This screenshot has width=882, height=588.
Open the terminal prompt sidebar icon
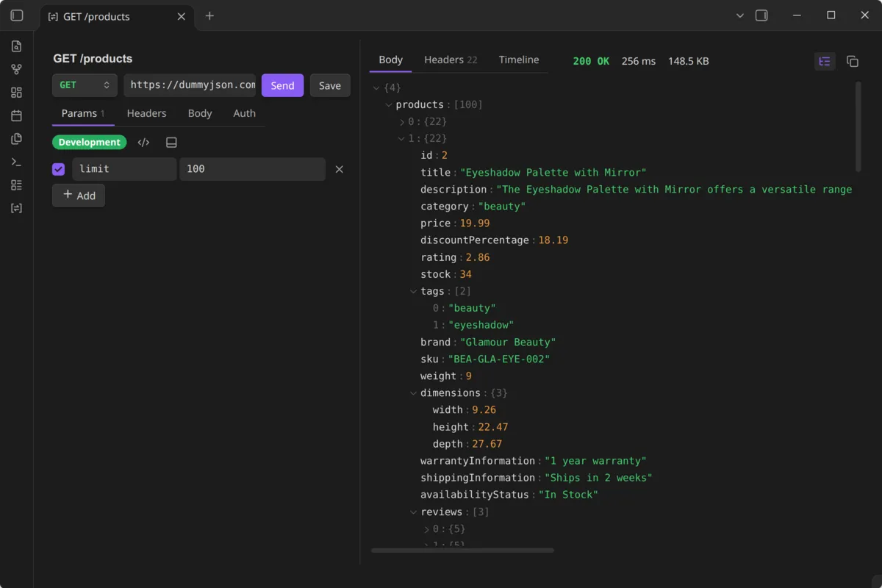(x=16, y=162)
